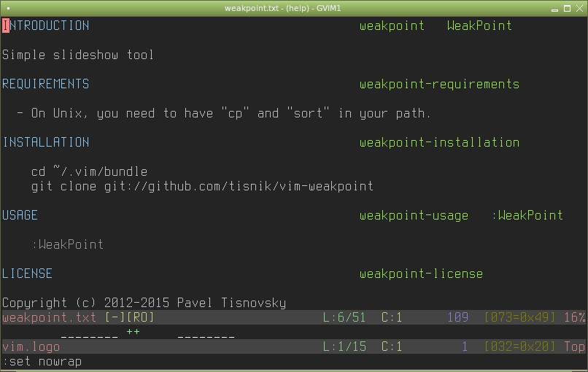588x372 pixels.
Task: Open the window menu icon in title bar
Action: [8, 7]
